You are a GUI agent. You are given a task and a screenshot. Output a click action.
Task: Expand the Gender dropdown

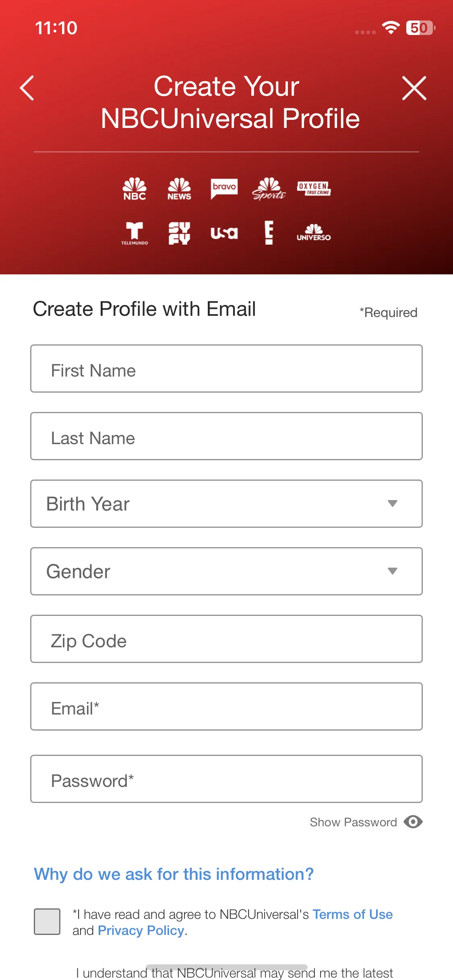point(226,571)
